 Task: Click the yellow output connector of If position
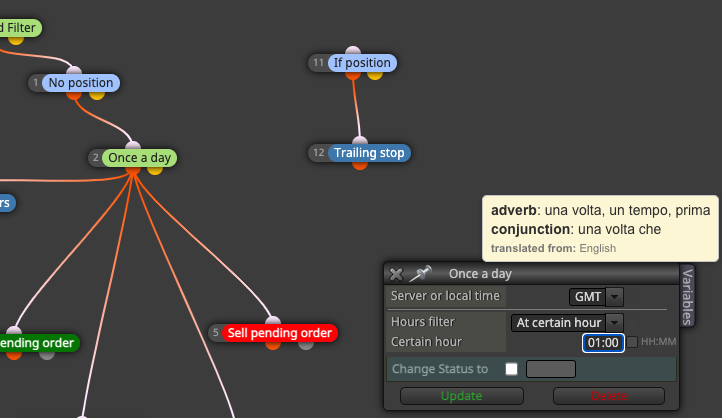coord(375,75)
